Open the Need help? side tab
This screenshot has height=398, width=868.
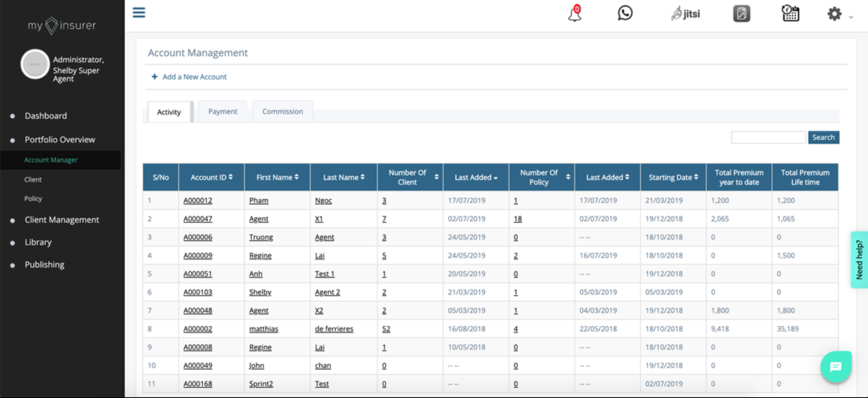(859, 259)
